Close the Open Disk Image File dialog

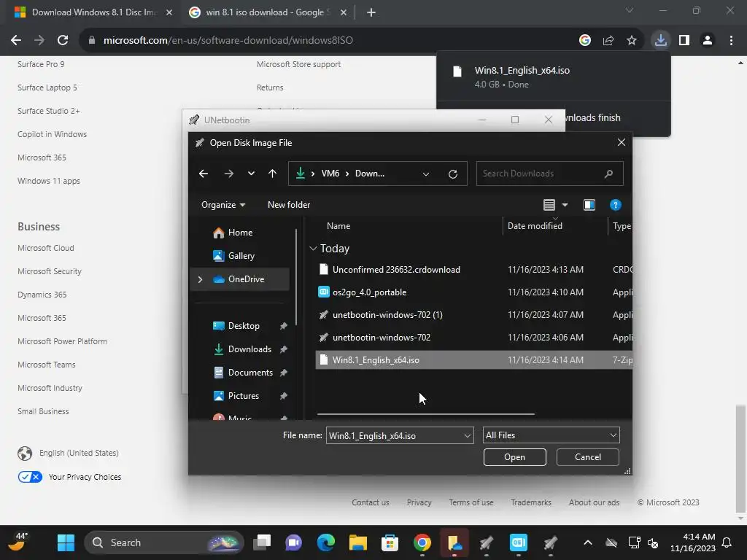(x=622, y=142)
